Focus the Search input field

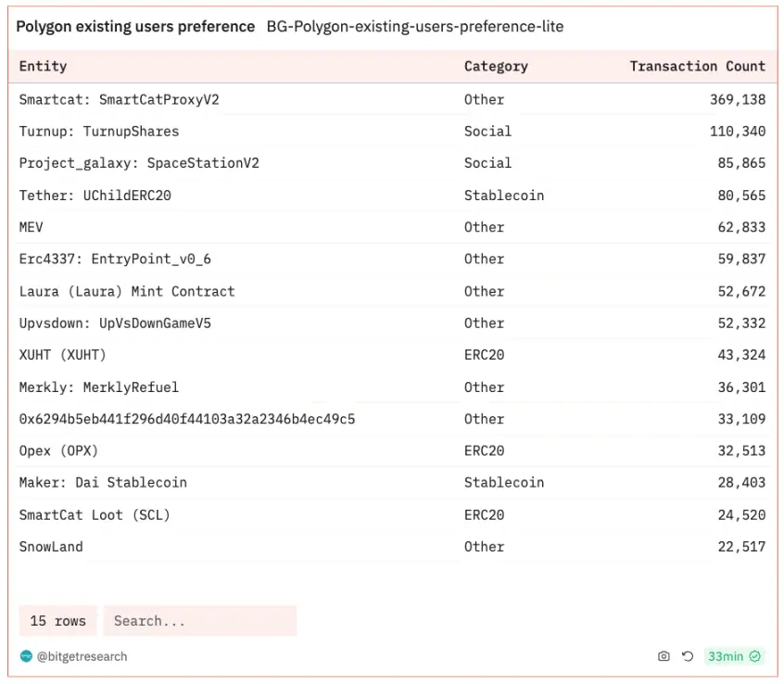pos(199,621)
